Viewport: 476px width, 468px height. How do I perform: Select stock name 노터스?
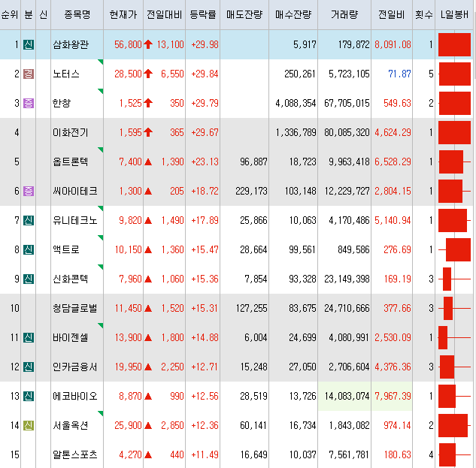coord(66,74)
